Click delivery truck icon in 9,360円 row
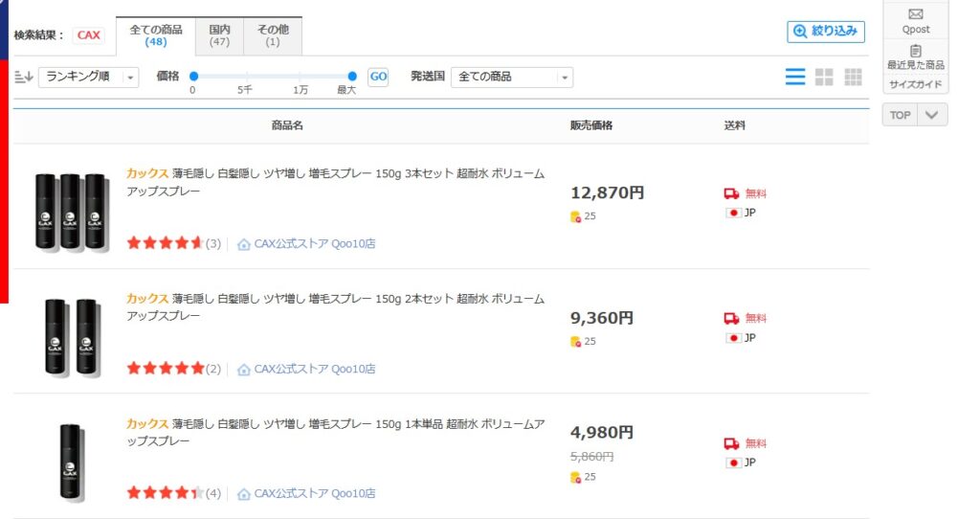 [x=731, y=318]
